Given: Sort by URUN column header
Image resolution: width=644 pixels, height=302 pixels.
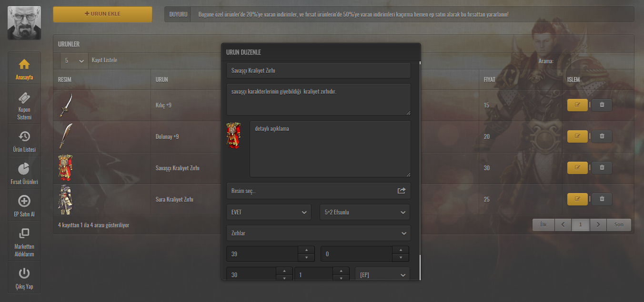Looking at the screenshot, I should (x=161, y=79).
